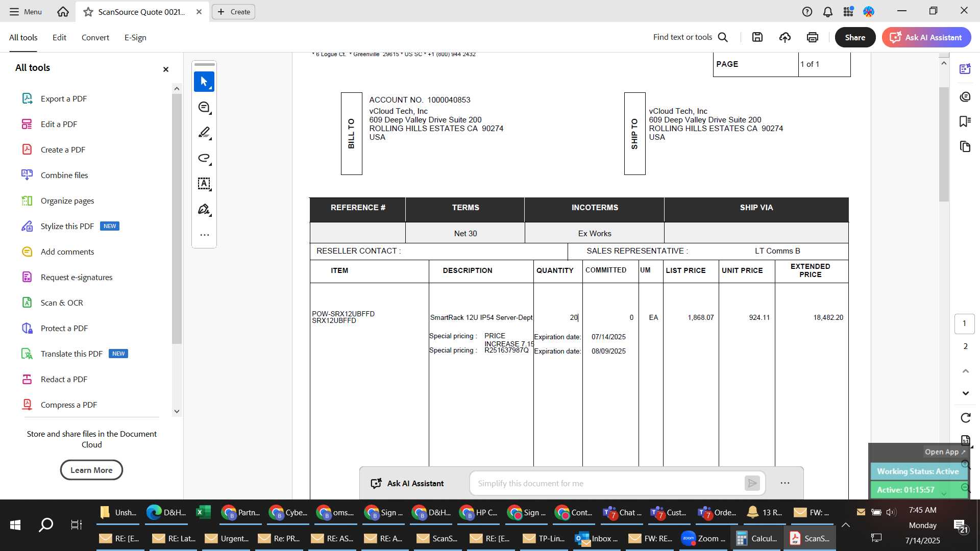The width and height of the screenshot is (980, 551).
Task: Open Windows taskbar search
Action: (46, 524)
